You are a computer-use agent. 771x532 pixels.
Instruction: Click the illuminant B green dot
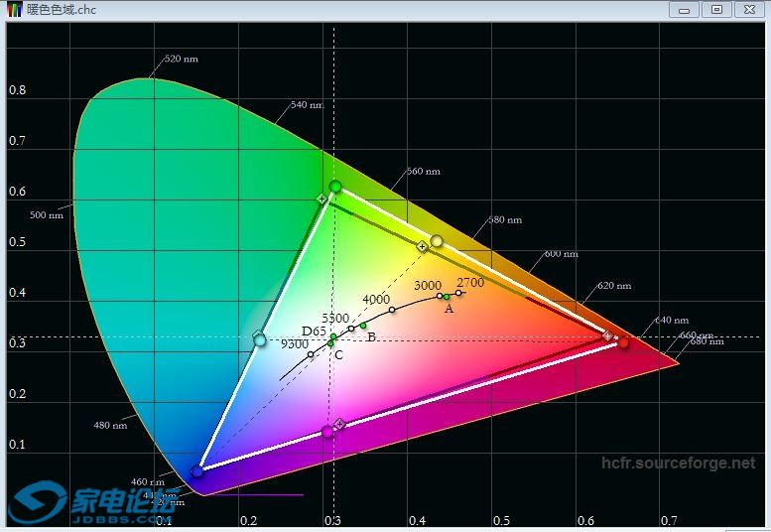tap(363, 326)
